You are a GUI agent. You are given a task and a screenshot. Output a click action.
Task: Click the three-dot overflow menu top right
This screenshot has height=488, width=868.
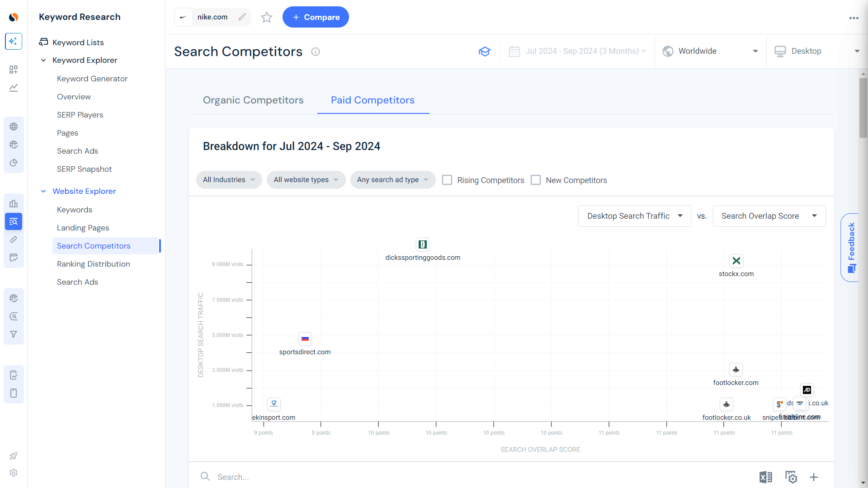pyautogui.click(x=854, y=18)
